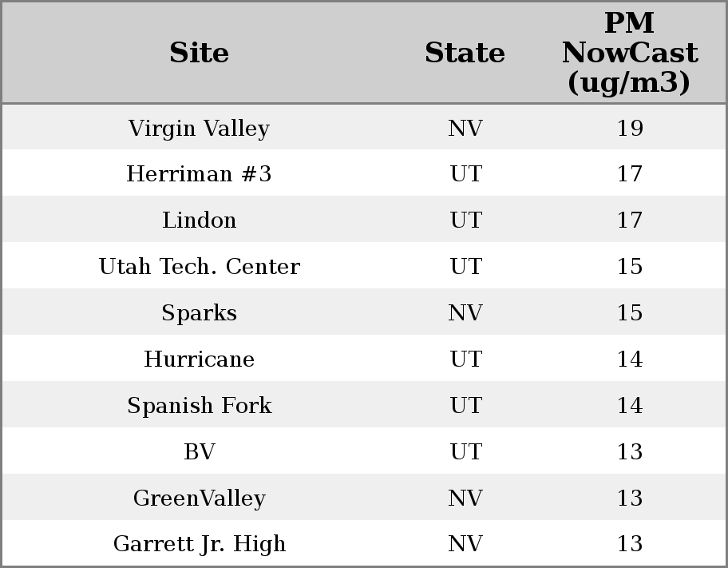Click the Lindon site name
The height and width of the screenshot is (568, 728).
click(x=200, y=220)
